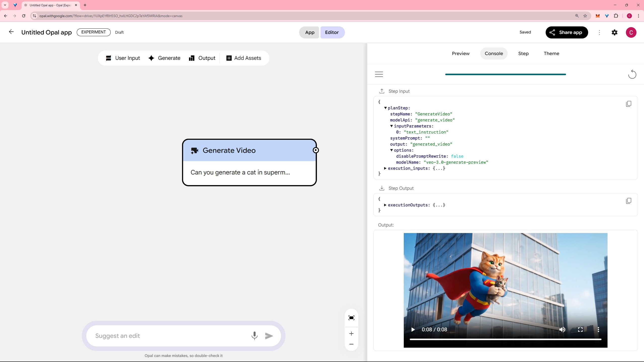Seek on the video progress bar
The width and height of the screenshot is (644, 362).
coord(505,339)
